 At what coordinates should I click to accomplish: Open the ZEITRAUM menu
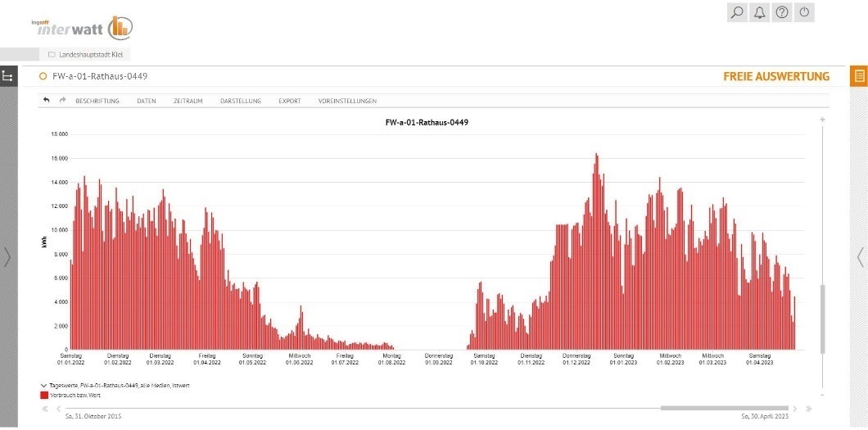[188, 101]
